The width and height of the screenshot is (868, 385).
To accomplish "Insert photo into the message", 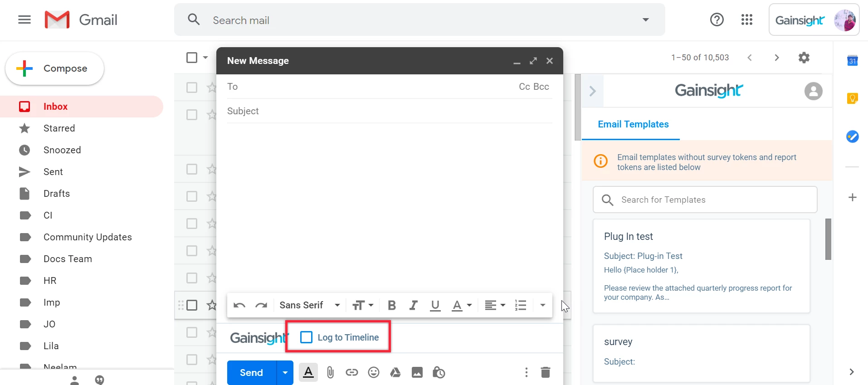I will click(x=417, y=372).
